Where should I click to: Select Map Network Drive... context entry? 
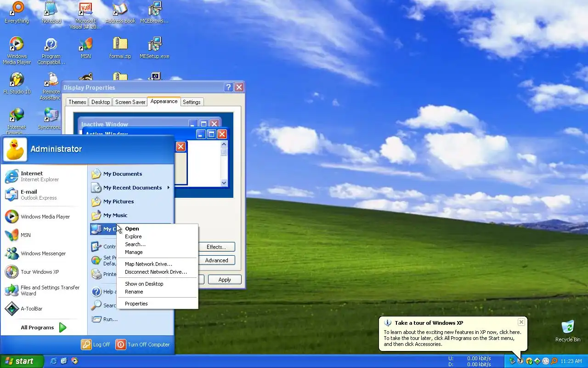point(158,264)
